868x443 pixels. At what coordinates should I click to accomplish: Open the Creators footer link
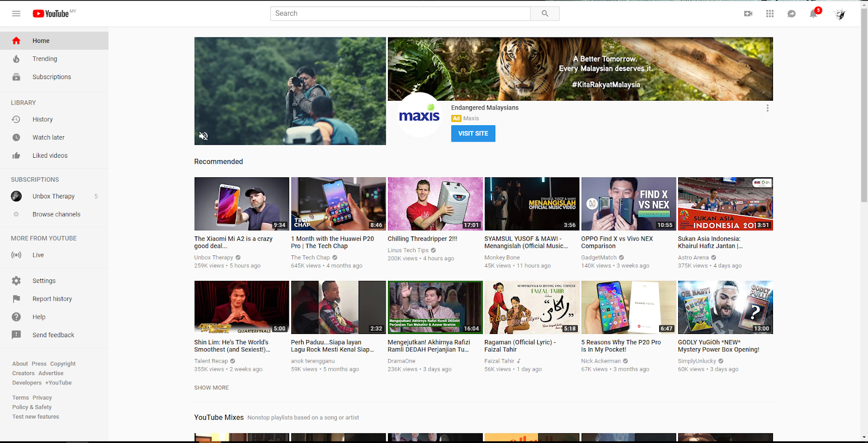coord(23,373)
